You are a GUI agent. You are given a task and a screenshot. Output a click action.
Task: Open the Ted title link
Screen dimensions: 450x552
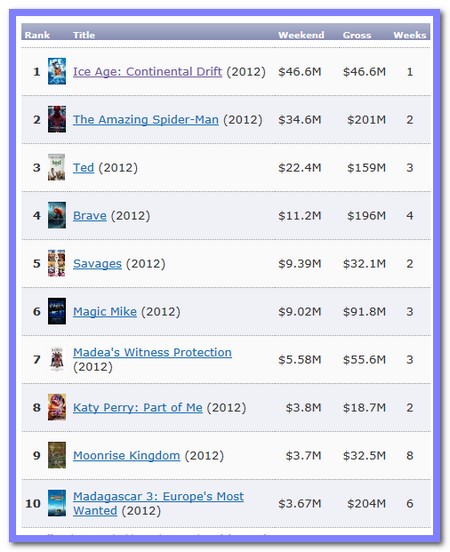83,168
